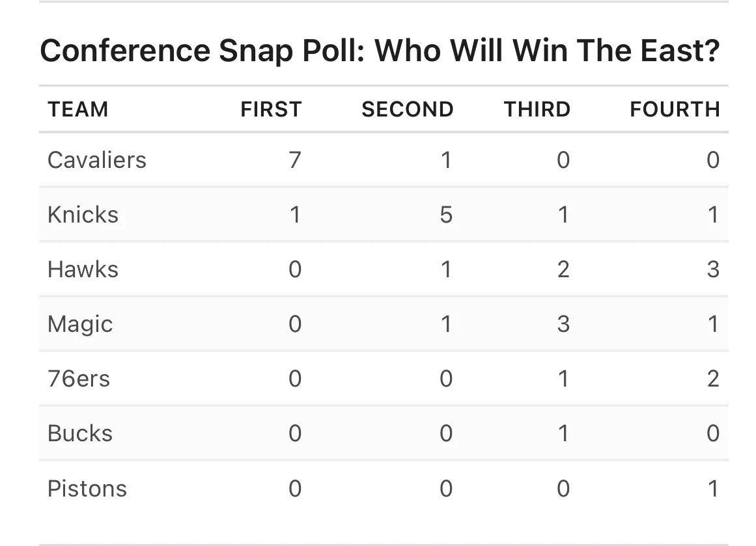
Task: Select the TEAM column header
Action: [77, 109]
